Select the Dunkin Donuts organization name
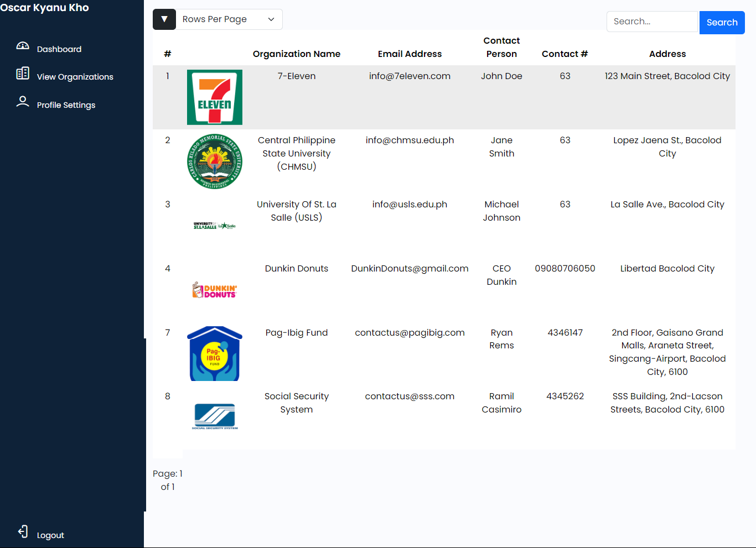This screenshot has height=548, width=756. [x=297, y=268]
